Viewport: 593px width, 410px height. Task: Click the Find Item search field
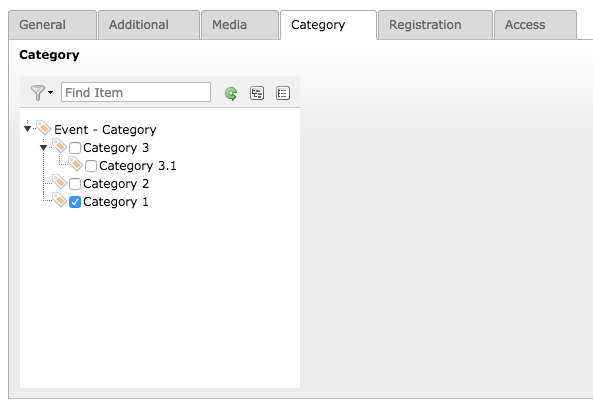pos(136,92)
